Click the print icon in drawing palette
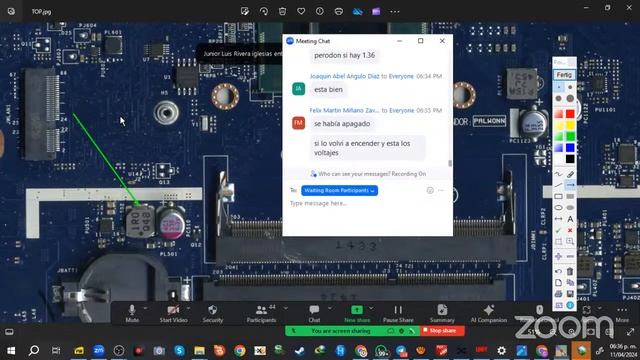This screenshot has height=360, width=640. pyautogui.click(x=558, y=294)
